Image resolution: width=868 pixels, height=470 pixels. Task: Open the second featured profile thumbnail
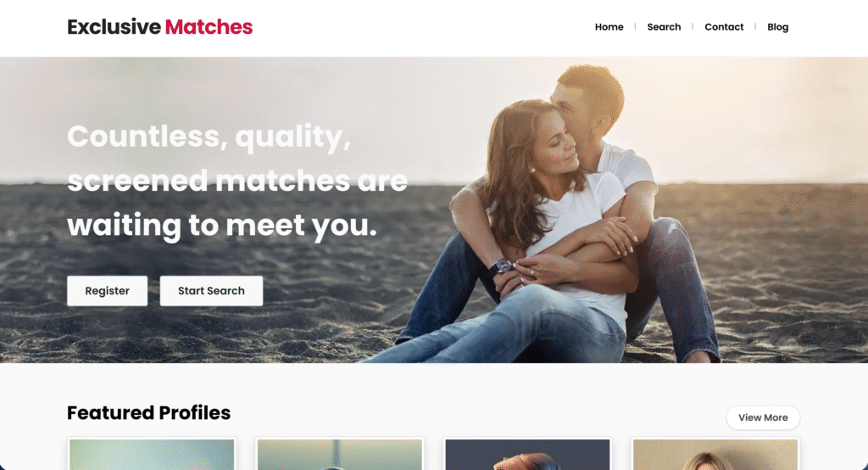point(339,454)
